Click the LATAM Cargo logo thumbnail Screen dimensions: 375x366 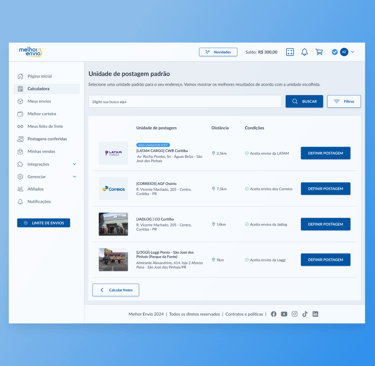point(113,153)
